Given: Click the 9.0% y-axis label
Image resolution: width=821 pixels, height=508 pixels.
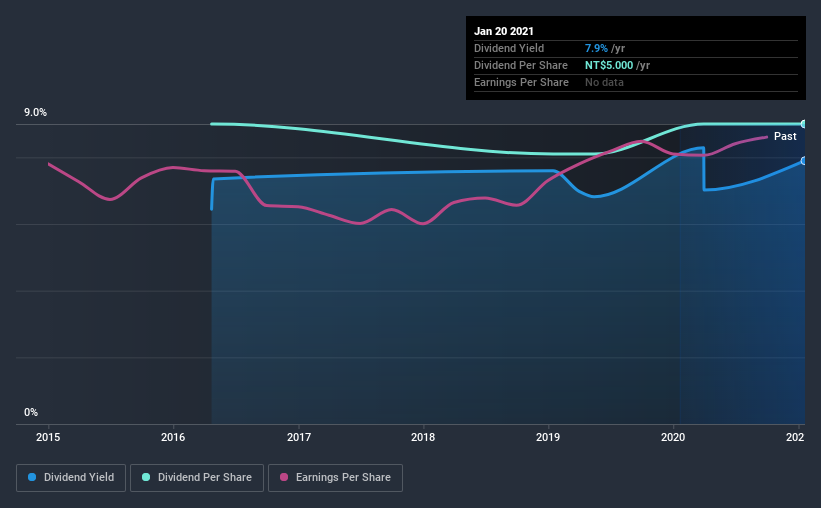Looking at the screenshot, I should (35, 113).
